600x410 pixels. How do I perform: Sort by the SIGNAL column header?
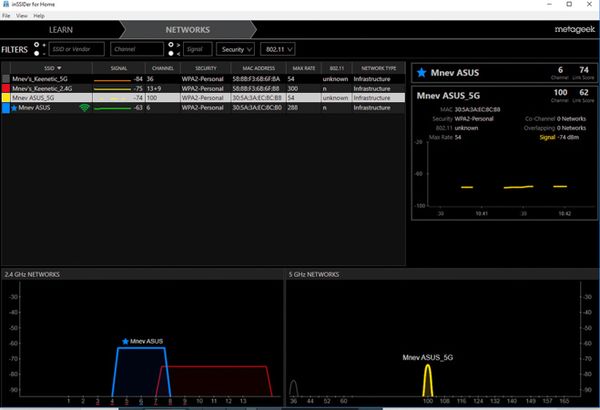119,68
